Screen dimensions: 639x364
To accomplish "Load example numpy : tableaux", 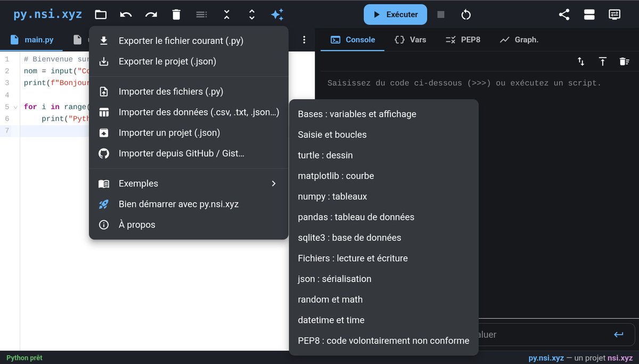I will tap(383, 196).
